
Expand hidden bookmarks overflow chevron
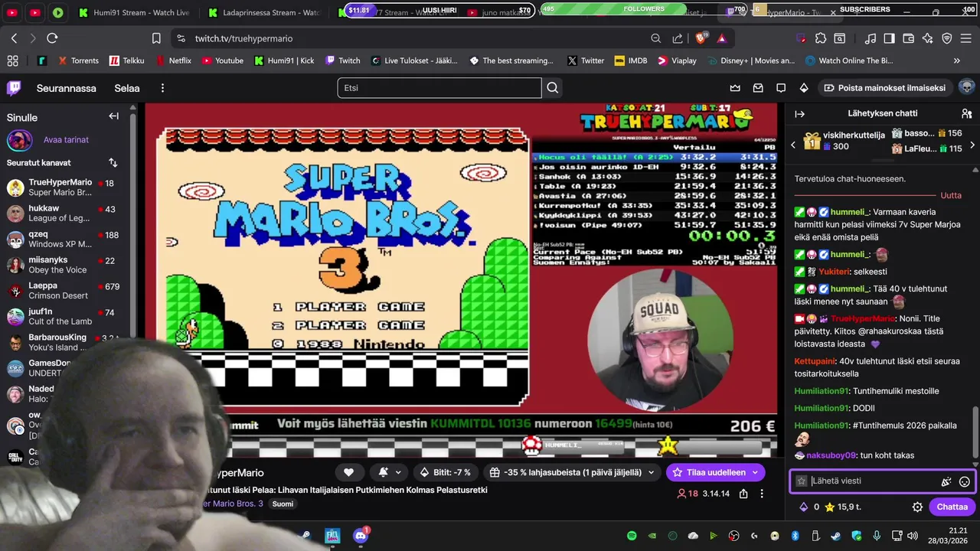956,60
